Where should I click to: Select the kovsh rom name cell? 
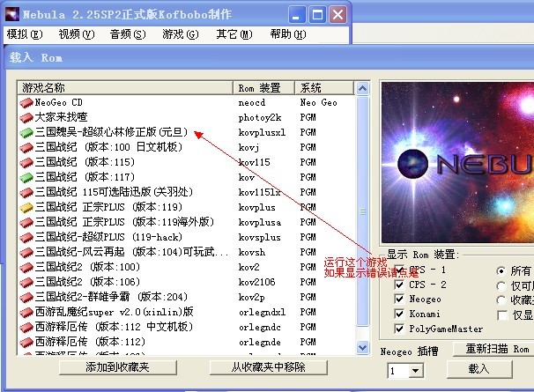point(252,252)
